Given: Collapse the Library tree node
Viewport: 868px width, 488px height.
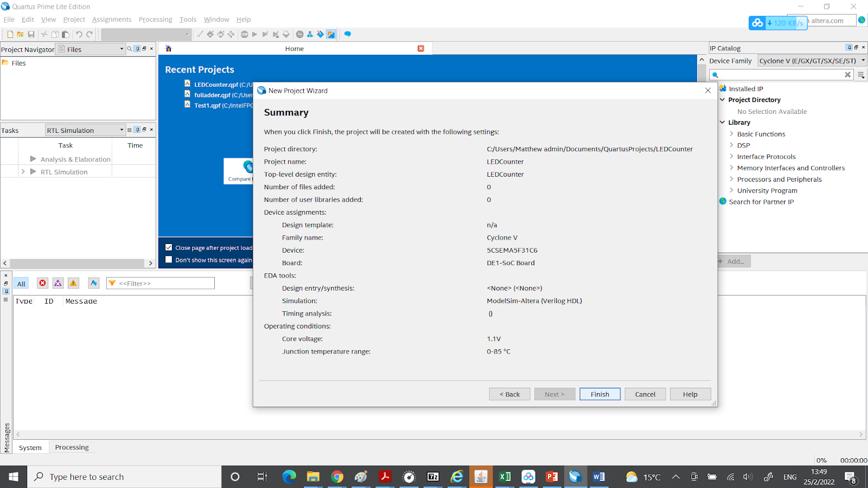Looking at the screenshot, I should point(723,123).
